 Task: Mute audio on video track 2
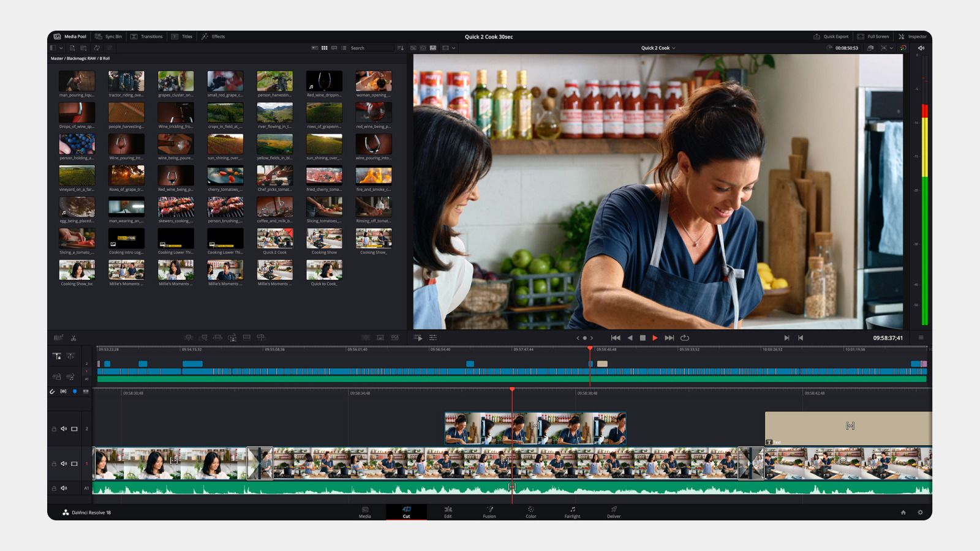coord(64,429)
